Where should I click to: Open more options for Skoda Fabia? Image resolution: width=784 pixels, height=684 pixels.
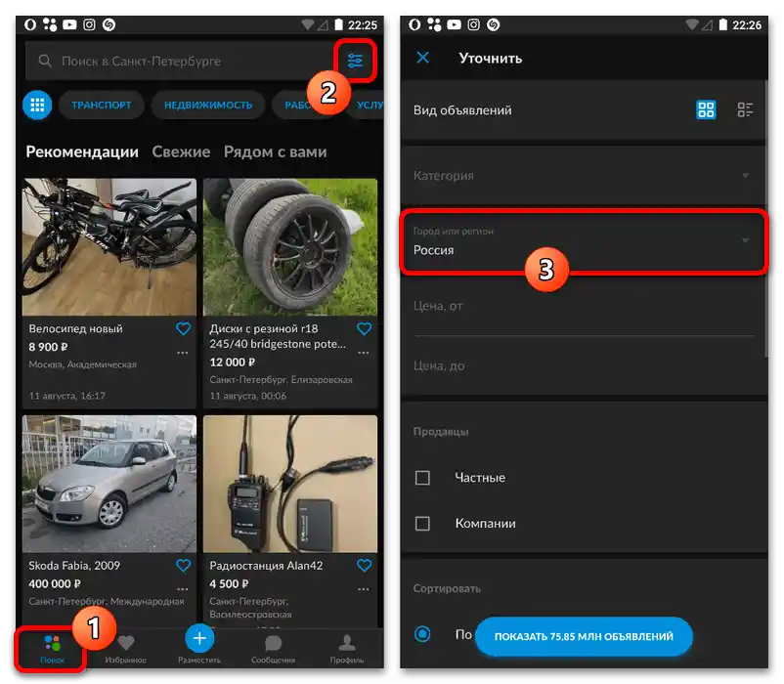point(183,589)
